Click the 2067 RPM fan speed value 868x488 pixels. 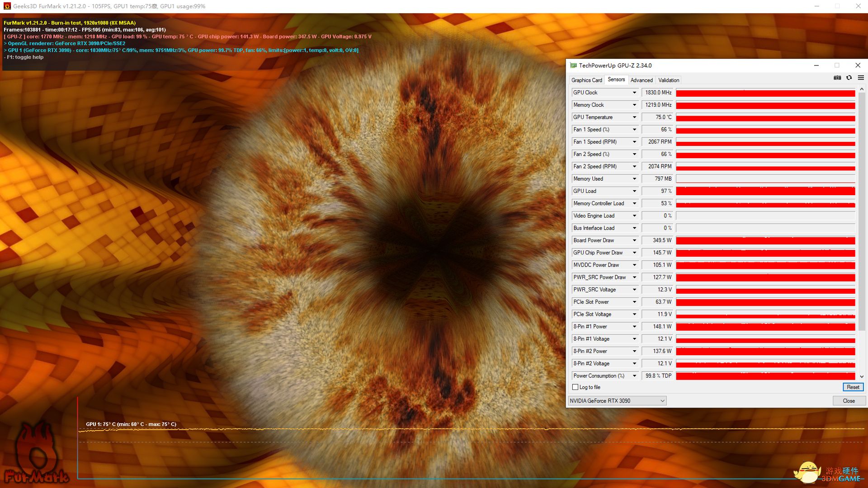click(x=658, y=142)
